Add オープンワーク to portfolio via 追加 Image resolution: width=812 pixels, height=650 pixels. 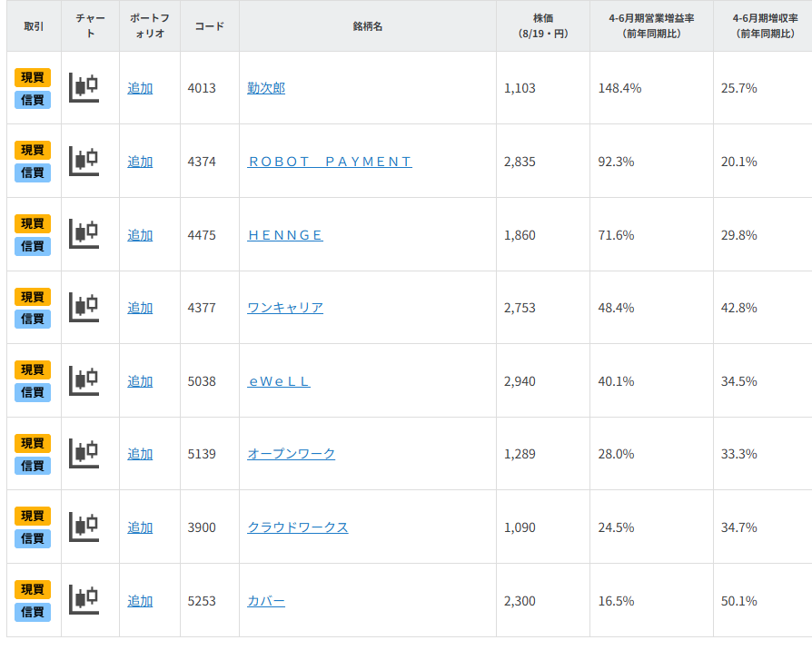[x=140, y=454]
